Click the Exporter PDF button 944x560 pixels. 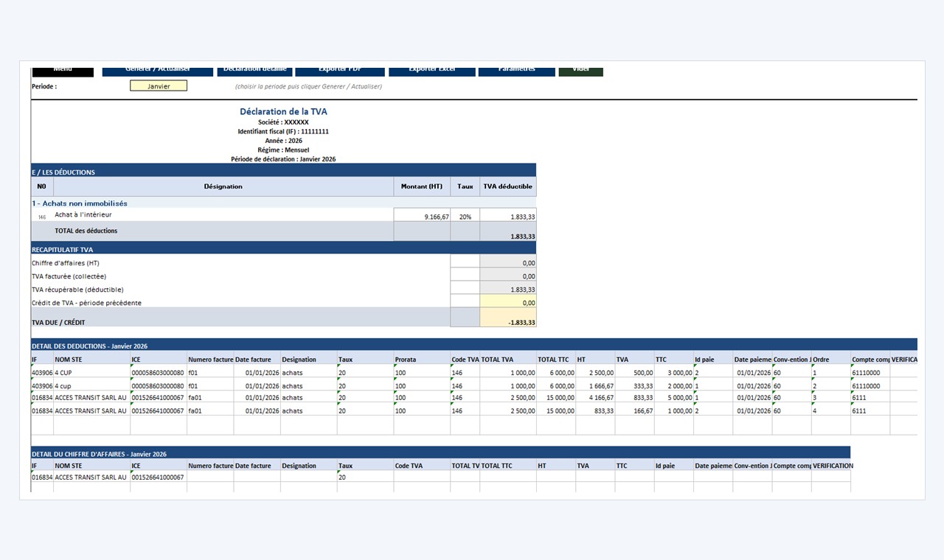340,71
